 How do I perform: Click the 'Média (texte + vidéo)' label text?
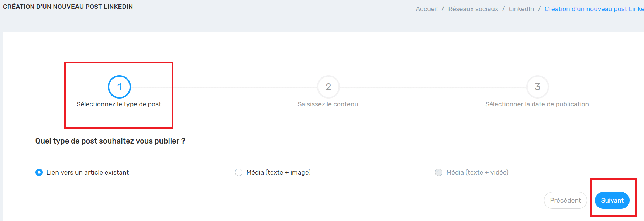[x=478, y=172]
